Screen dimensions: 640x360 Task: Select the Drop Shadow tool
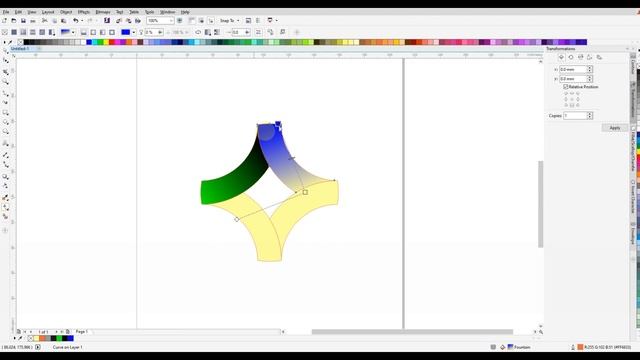pyautogui.click(x=6, y=176)
